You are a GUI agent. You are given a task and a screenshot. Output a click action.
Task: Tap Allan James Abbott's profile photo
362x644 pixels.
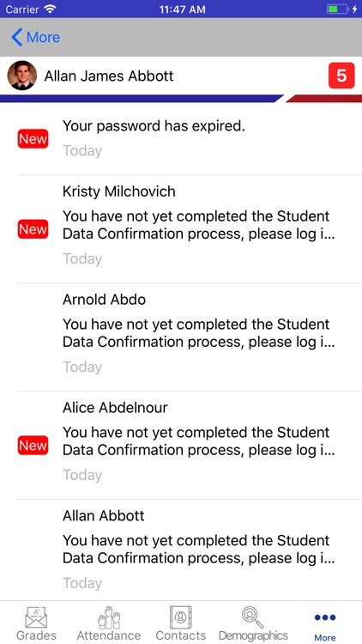click(x=22, y=76)
